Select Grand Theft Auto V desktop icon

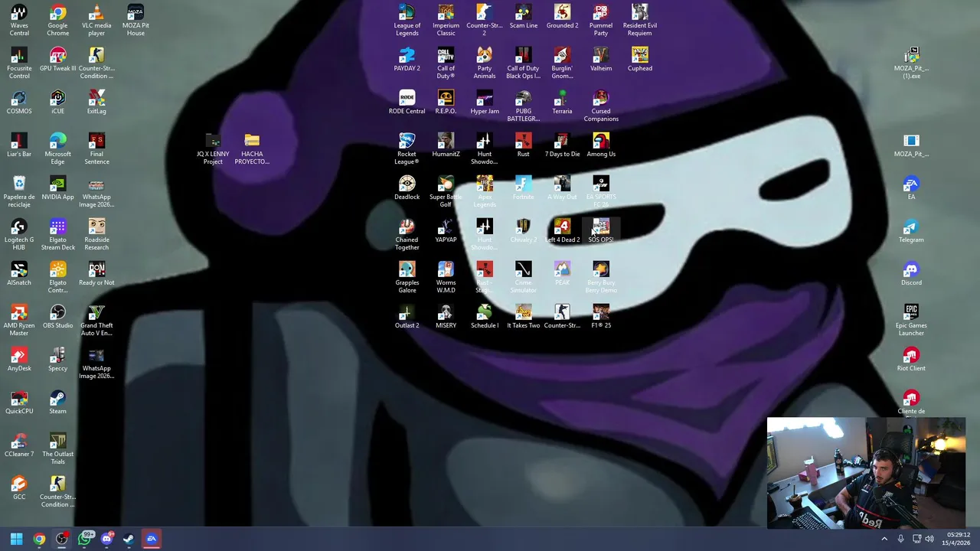[x=96, y=320]
